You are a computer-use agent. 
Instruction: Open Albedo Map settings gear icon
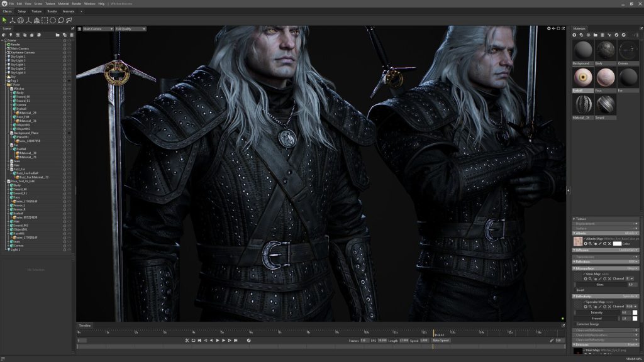pyautogui.click(x=586, y=244)
